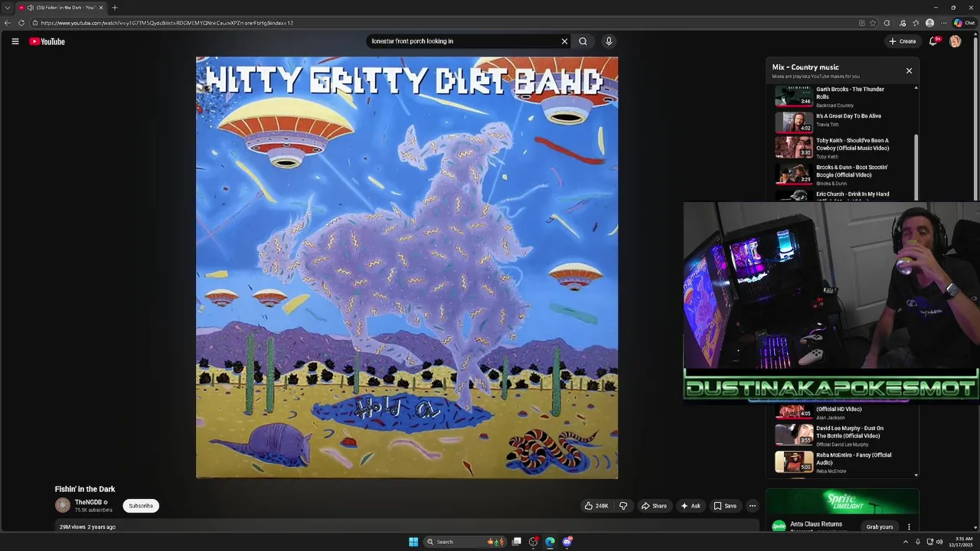
Task: Close the Fishin' in the Dark tab
Action: 100,8
